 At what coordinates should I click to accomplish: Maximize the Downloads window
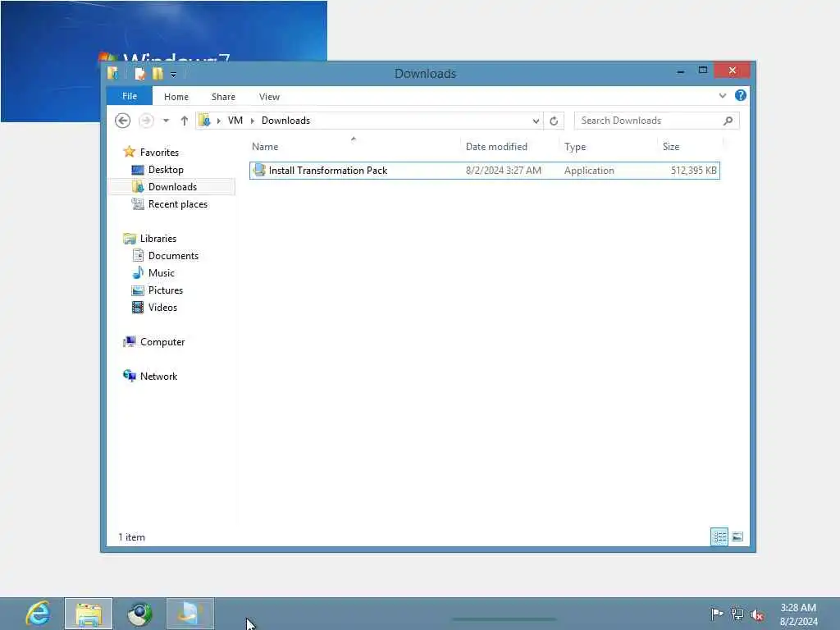coord(703,71)
